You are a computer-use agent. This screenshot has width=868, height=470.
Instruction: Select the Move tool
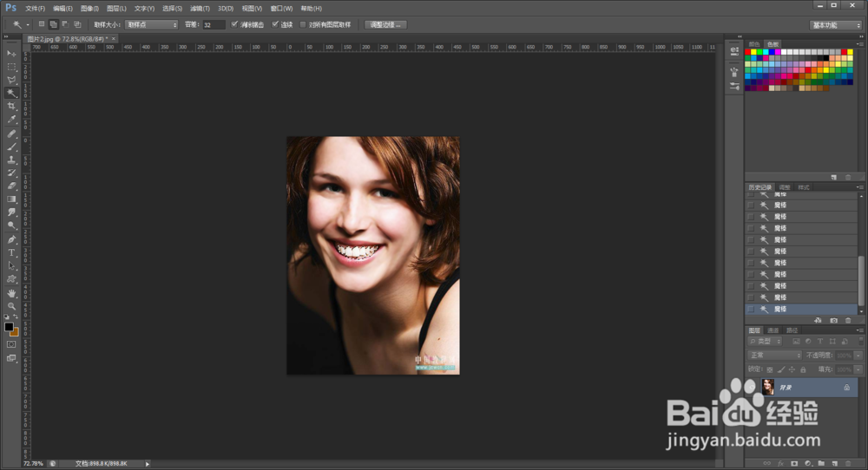point(11,54)
